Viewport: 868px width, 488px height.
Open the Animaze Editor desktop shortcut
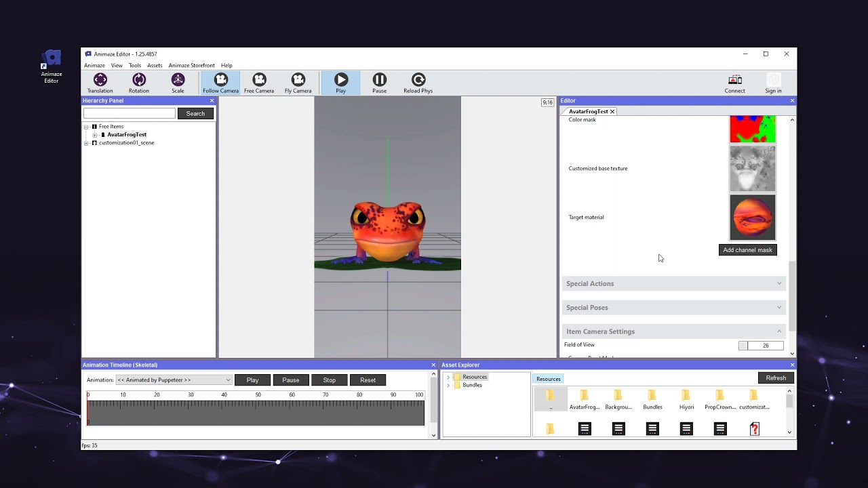pyautogui.click(x=52, y=66)
